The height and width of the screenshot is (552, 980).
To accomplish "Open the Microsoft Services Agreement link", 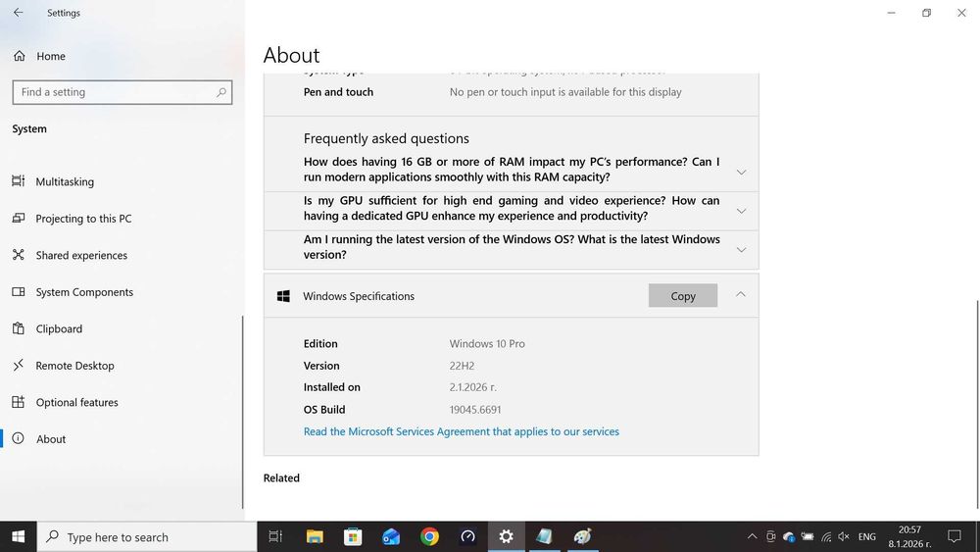I will click(x=462, y=431).
